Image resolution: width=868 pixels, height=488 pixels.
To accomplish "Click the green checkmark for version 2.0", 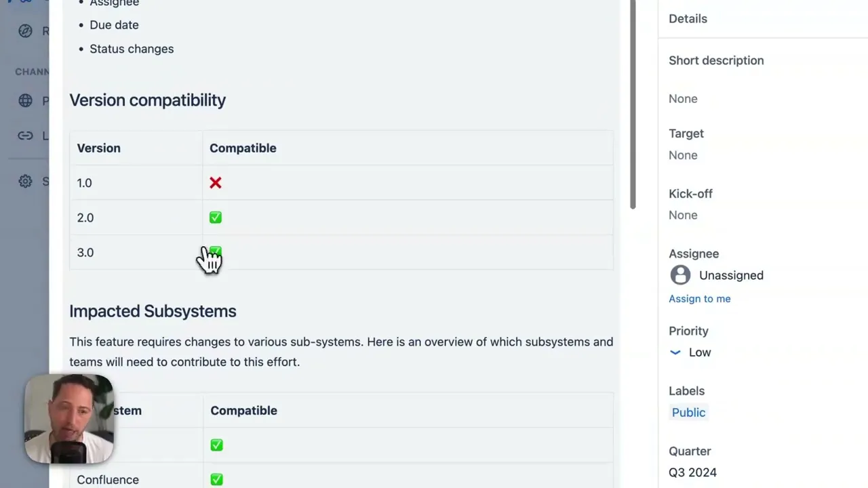I will [x=216, y=218].
